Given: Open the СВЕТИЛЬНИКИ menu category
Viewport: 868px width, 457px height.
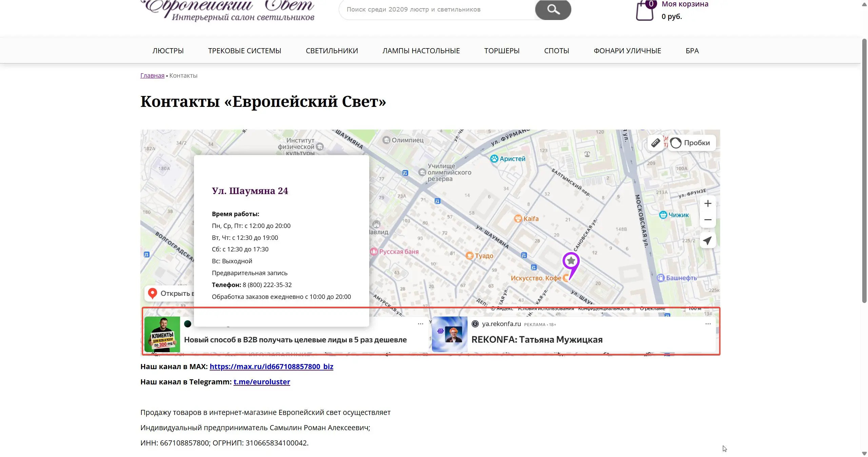Looking at the screenshot, I should point(332,51).
